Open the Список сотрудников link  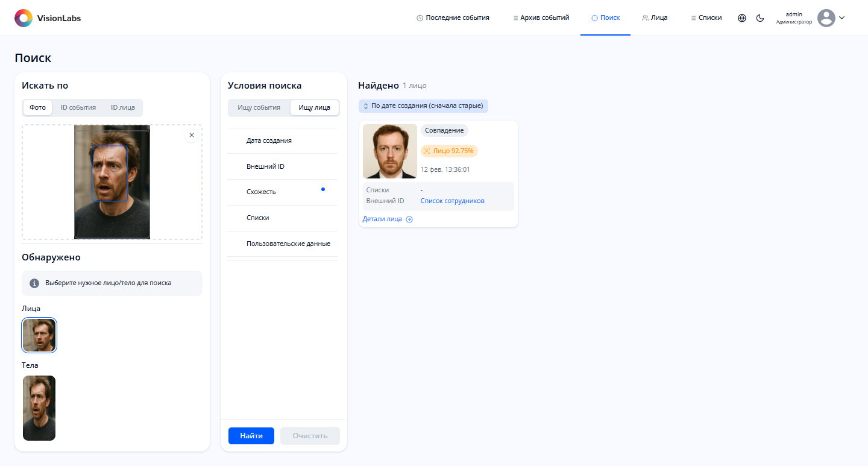click(x=452, y=201)
